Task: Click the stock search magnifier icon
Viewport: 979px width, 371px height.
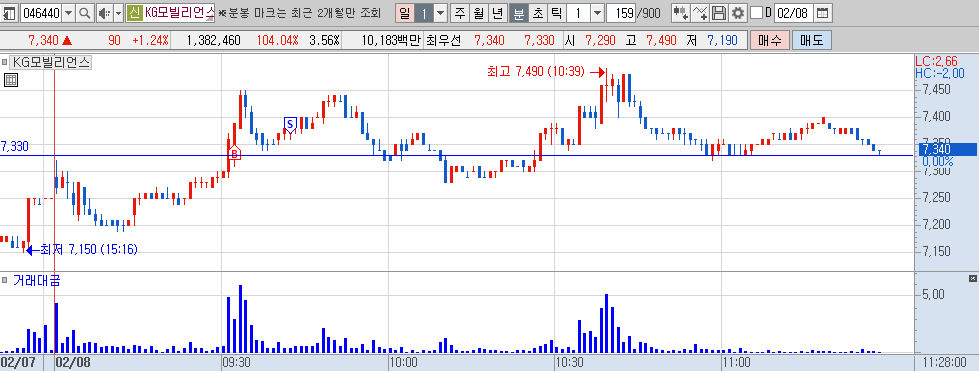Action: click(x=86, y=12)
